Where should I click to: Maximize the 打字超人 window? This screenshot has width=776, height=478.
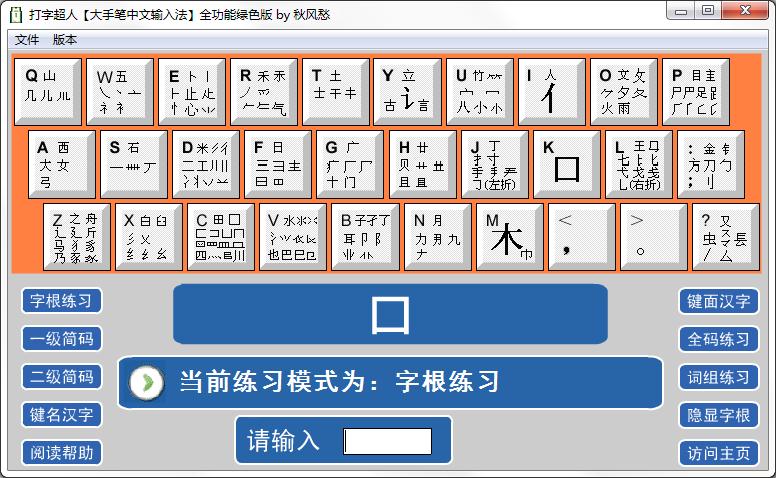(x=708, y=11)
